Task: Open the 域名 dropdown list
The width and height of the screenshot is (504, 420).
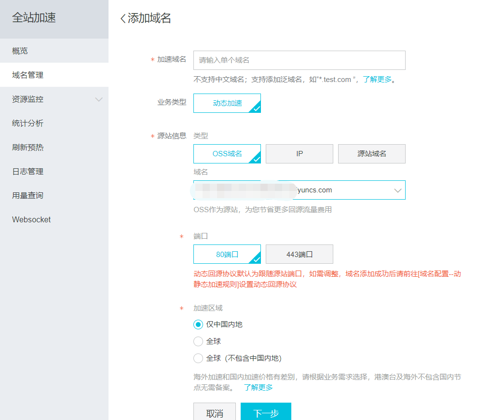Action: coord(397,190)
